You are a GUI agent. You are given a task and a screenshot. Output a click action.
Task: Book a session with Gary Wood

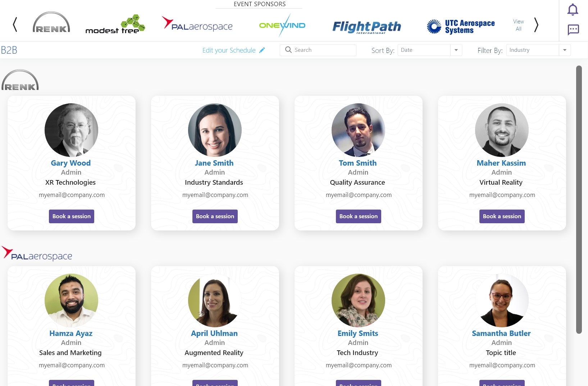pyautogui.click(x=72, y=216)
